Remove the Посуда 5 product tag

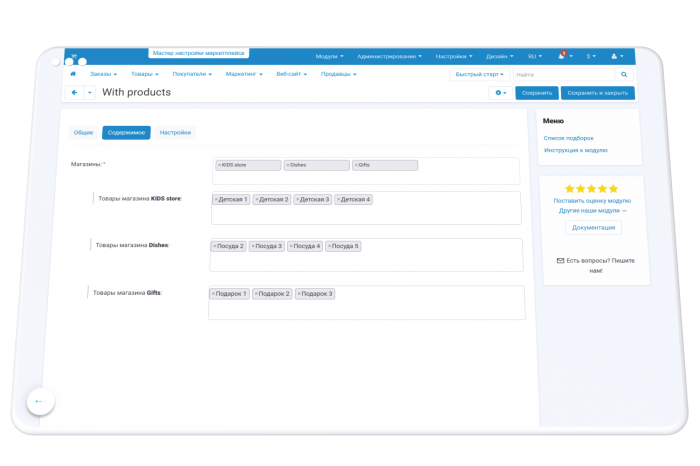coord(329,246)
